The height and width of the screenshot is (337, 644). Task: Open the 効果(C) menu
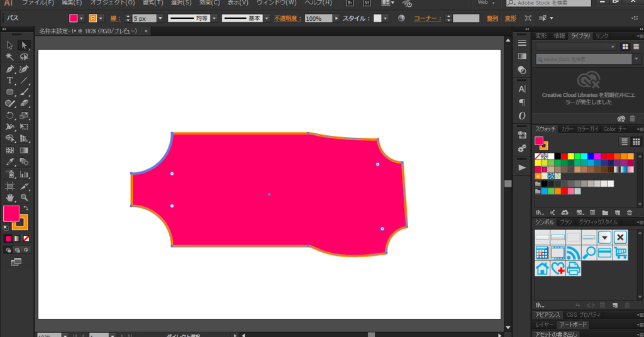209,3
